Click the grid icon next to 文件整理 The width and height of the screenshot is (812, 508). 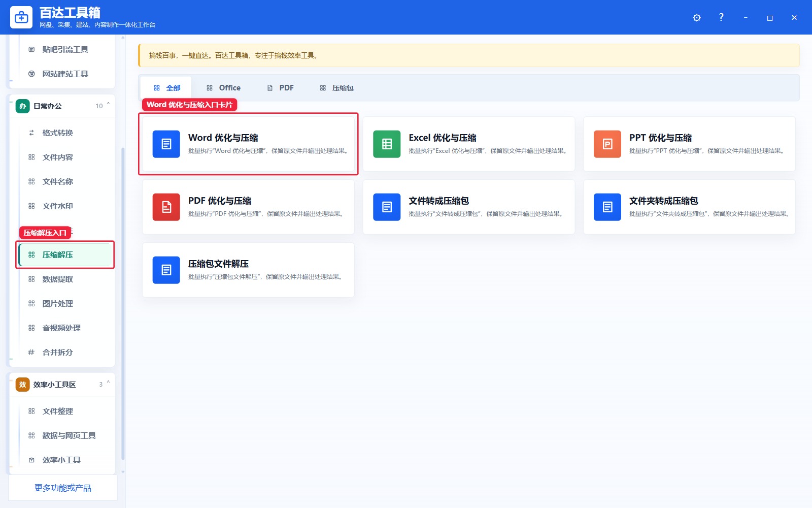[31, 411]
